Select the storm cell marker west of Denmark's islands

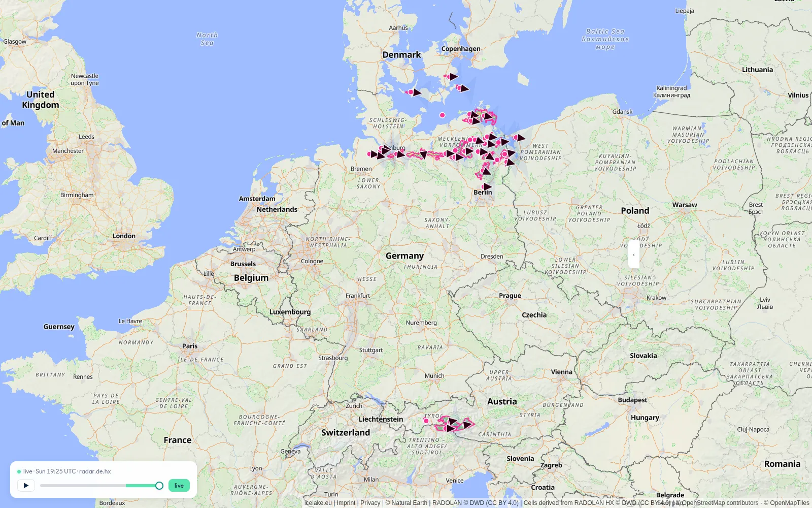click(414, 92)
